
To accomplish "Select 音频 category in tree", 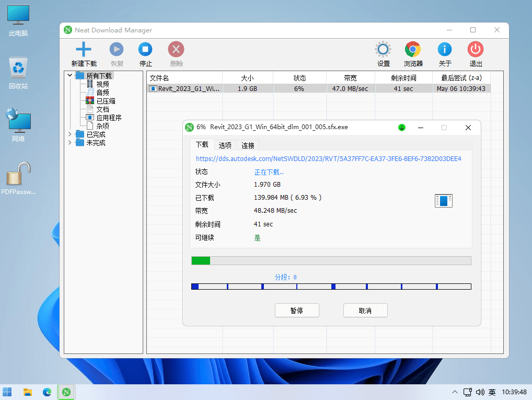I will pyautogui.click(x=102, y=93).
